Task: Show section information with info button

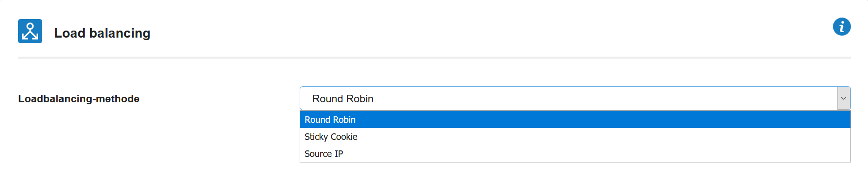Action: click(841, 27)
